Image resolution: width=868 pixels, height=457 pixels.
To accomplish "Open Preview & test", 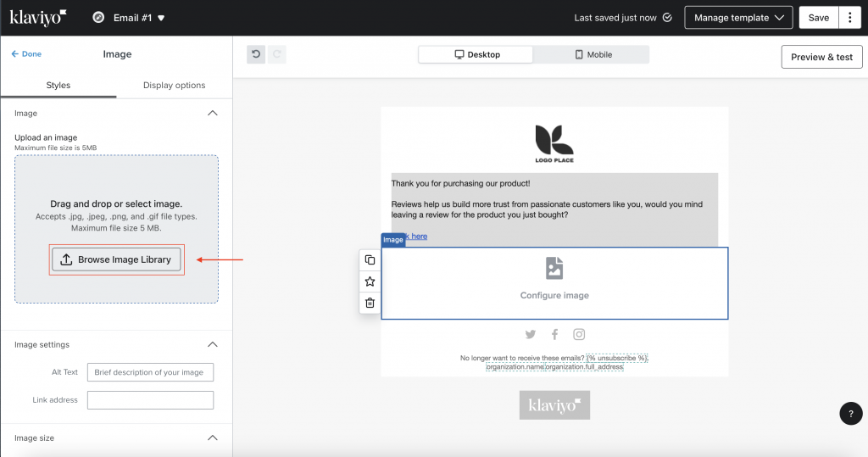I will click(821, 57).
